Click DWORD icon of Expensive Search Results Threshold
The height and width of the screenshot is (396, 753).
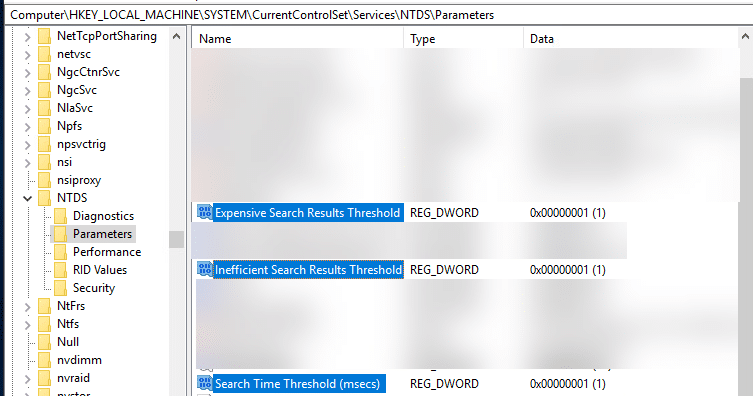[x=205, y=212]
